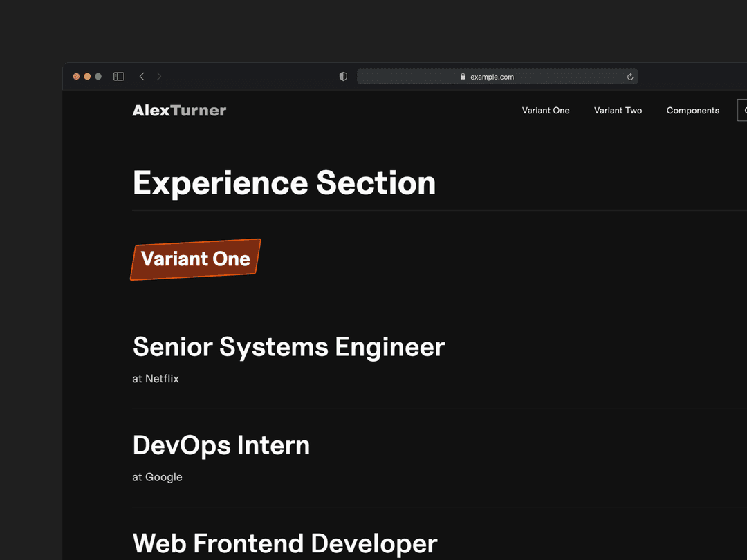Select the orange macOS traffic light button

pyautogui.click(x=86, y=76)
